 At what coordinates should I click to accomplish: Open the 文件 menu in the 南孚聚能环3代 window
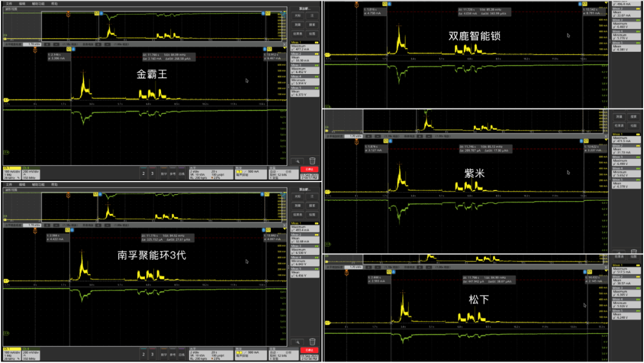click(9, 184)
